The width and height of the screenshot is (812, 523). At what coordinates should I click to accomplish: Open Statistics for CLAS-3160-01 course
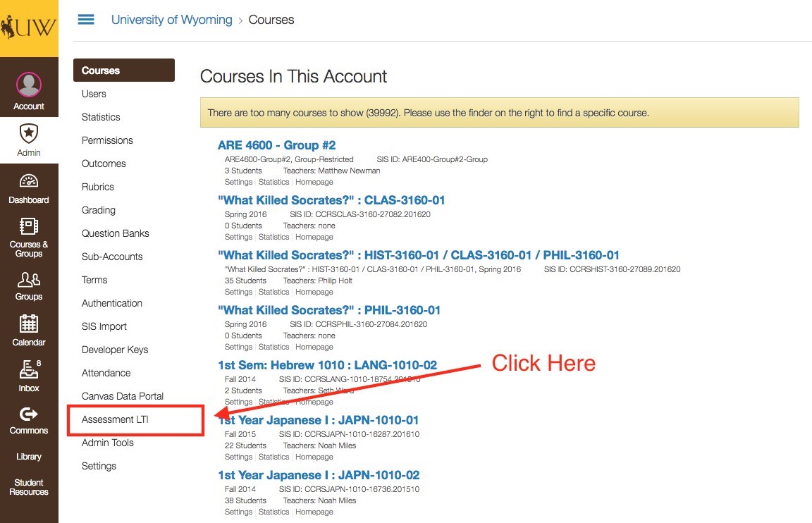(x=274, y=237)
